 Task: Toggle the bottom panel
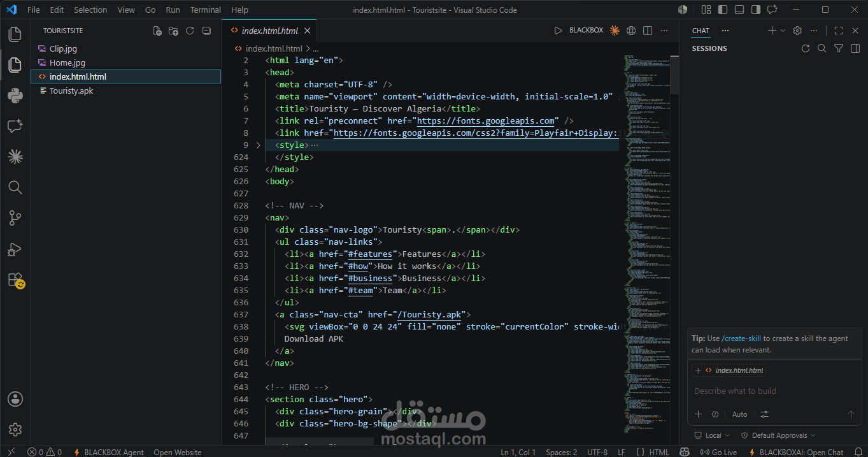[x=739, y=10]
